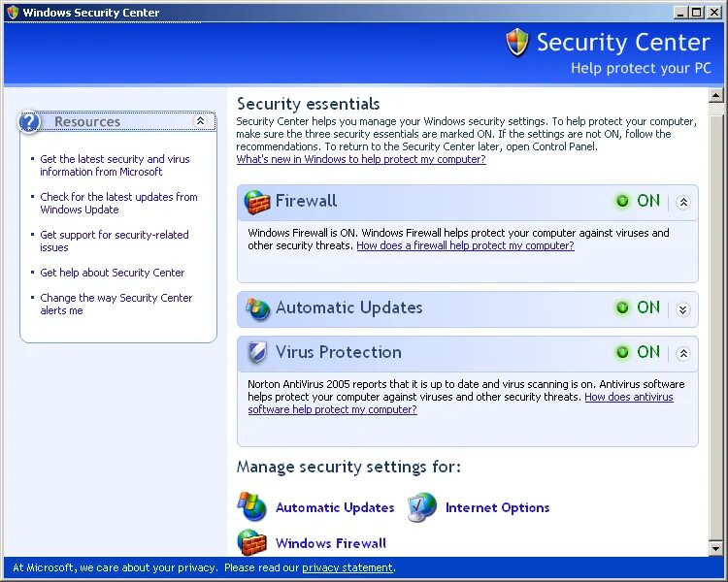The width and height of the screenshot is (728, 582).
Task: Click the Resources question mark icon
Action: tap(29, 122)
